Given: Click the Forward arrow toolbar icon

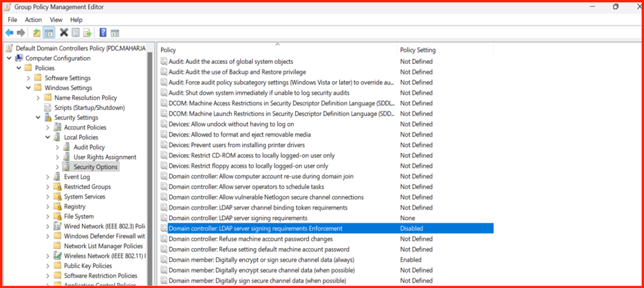Looking at the screenshot, I should click(x=21, y=33).
